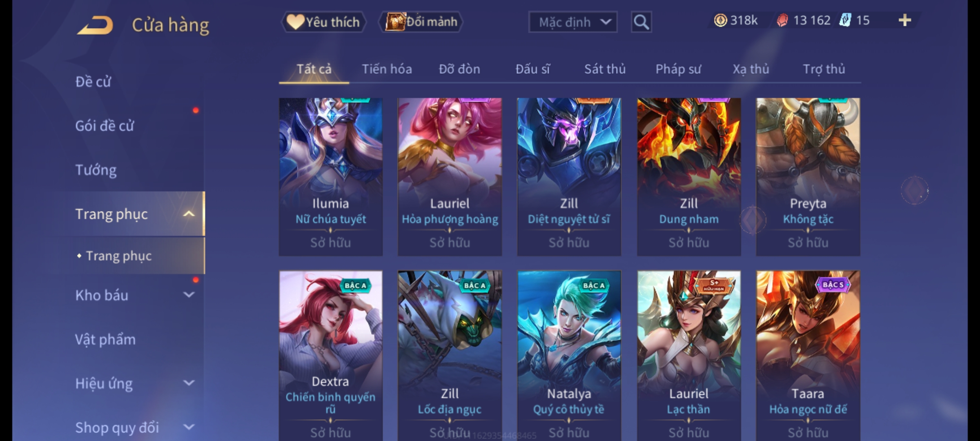Click the plus icon to add currency
Image resolution: width=980 pixels, height=441 pixels.
905,20
